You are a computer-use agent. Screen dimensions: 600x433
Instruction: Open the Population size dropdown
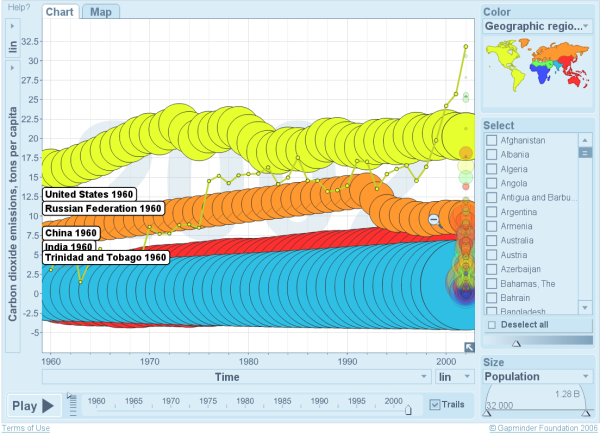[x=537, y=377]
